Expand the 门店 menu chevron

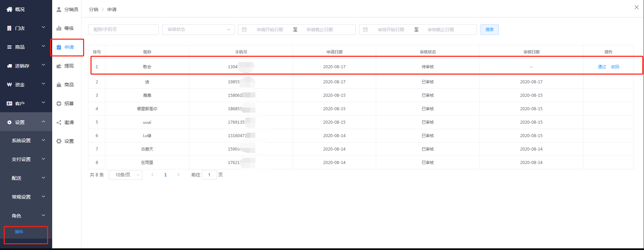coord(43,27)
